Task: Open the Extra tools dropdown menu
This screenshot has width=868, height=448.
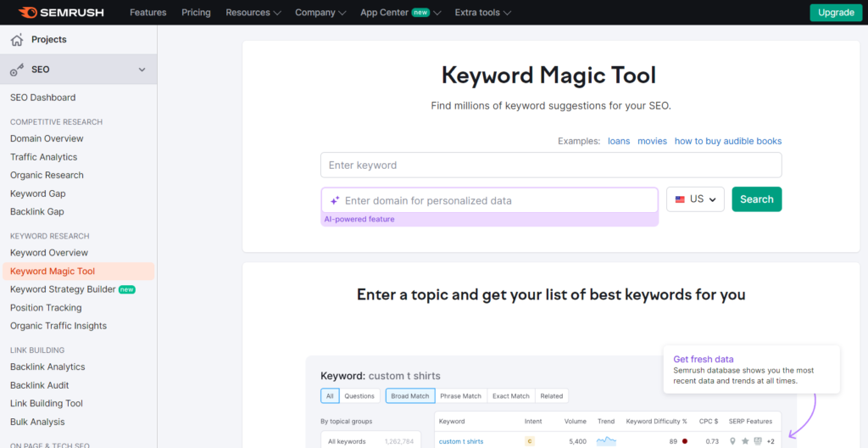Action: coord(482,12)
